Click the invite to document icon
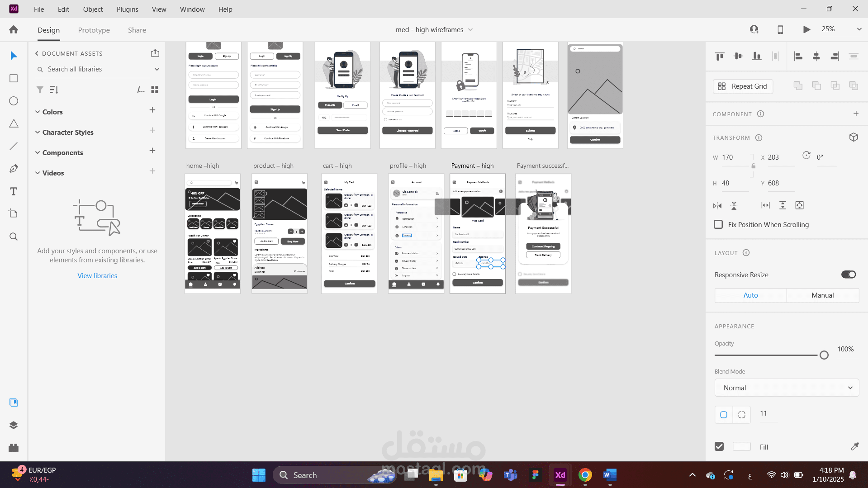This screenshot has height=488, width=868. click(754, 29)
